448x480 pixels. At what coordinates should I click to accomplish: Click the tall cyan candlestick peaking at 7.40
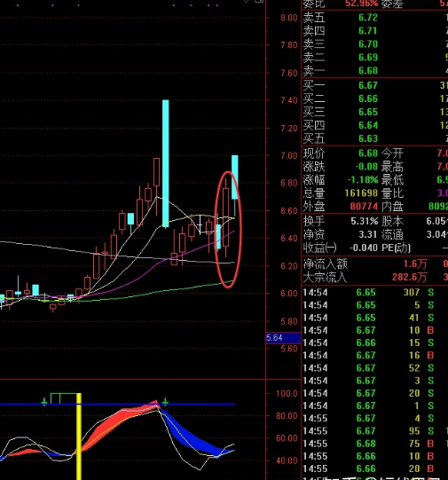pyautogui.click(x=165, y=163)
